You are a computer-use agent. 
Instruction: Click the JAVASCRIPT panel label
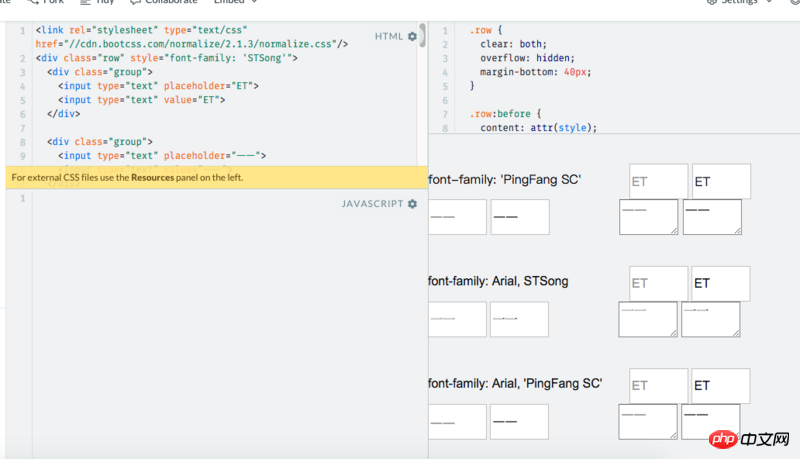point(372,204)
